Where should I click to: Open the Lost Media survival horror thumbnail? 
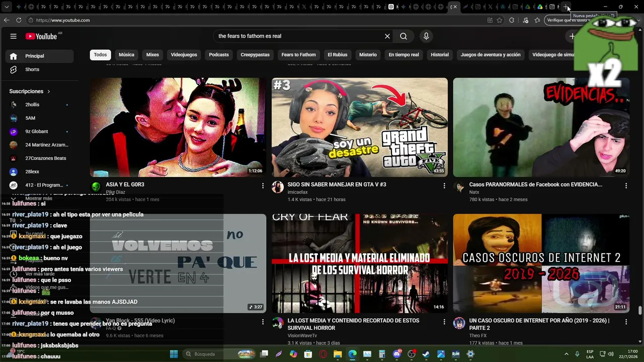[x=360, y=263]
